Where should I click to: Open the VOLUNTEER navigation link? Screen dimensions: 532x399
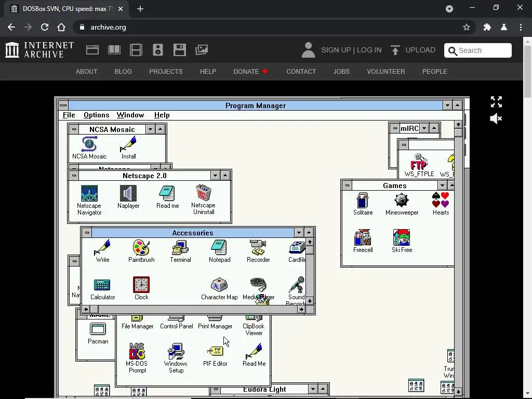click(x=386, y=72)
